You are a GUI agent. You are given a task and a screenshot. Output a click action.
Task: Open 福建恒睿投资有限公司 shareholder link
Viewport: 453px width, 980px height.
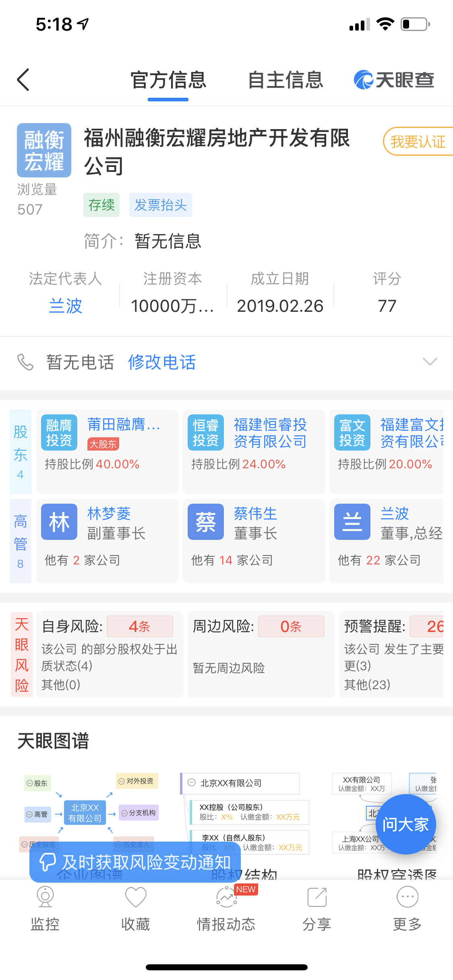click(270, 433)
